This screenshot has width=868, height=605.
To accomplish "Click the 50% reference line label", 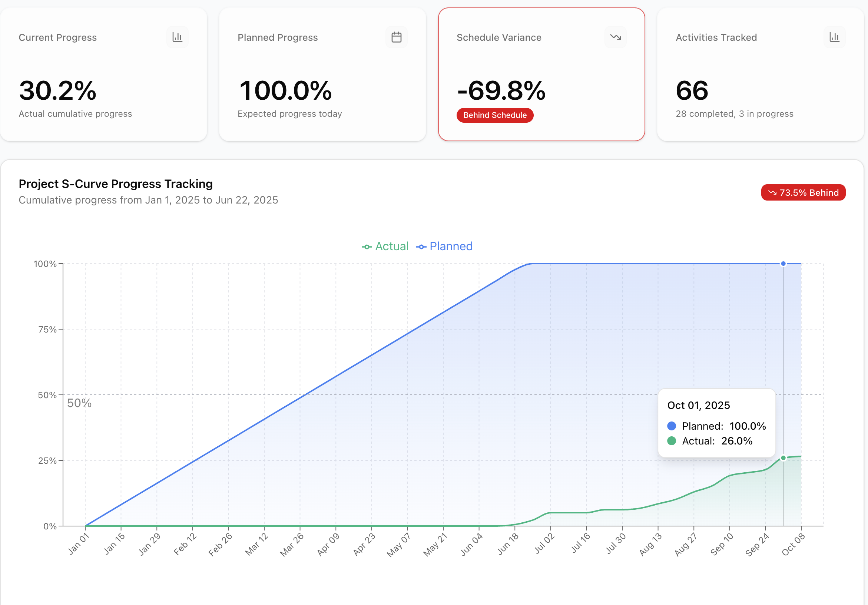I will pos(79,403).
